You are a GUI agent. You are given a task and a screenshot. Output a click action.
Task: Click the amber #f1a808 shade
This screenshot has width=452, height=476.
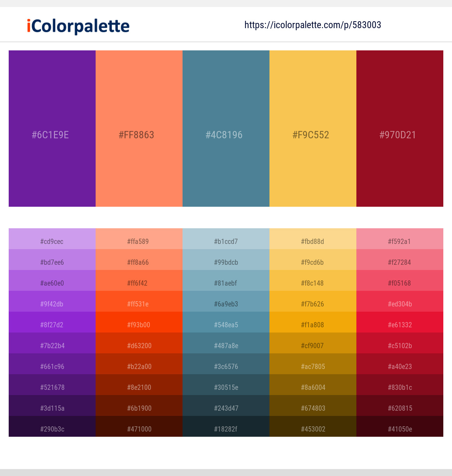[313, 325]
